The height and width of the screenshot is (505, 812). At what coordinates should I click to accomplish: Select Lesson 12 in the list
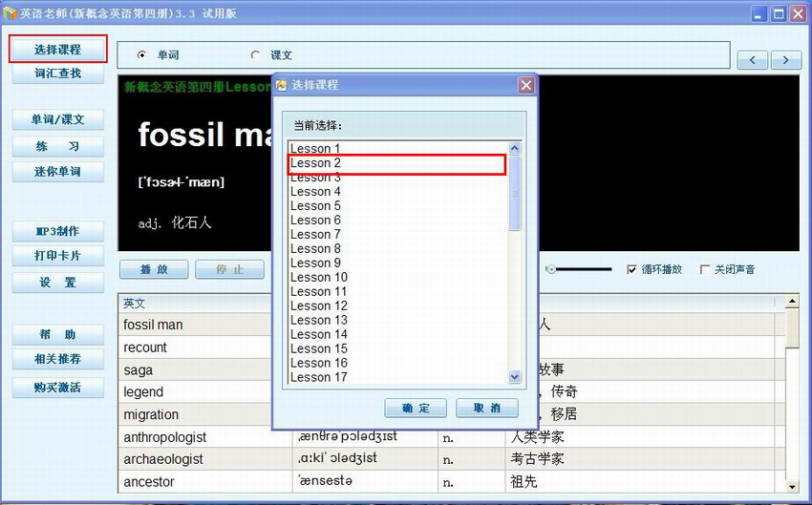397,305
